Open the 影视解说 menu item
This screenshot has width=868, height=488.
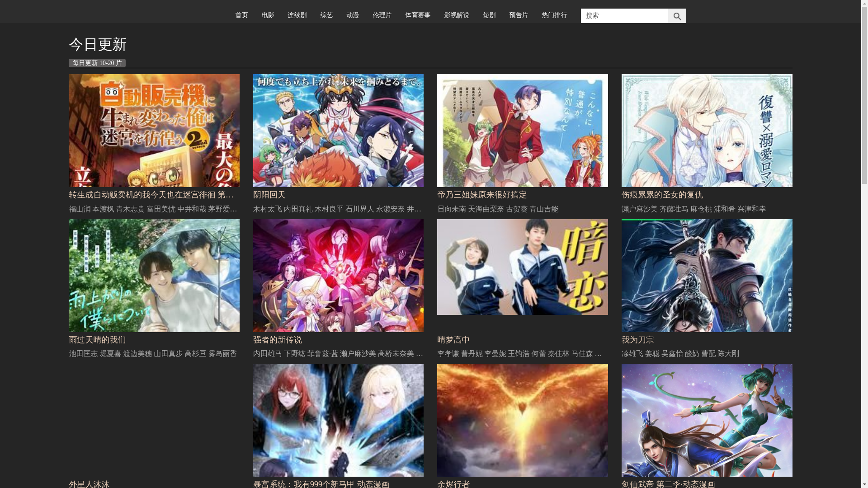pos(457,15)
